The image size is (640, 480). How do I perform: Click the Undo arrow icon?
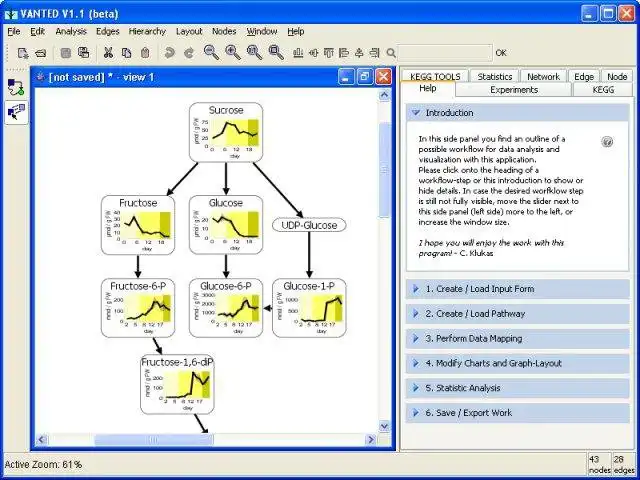[169, 53]
